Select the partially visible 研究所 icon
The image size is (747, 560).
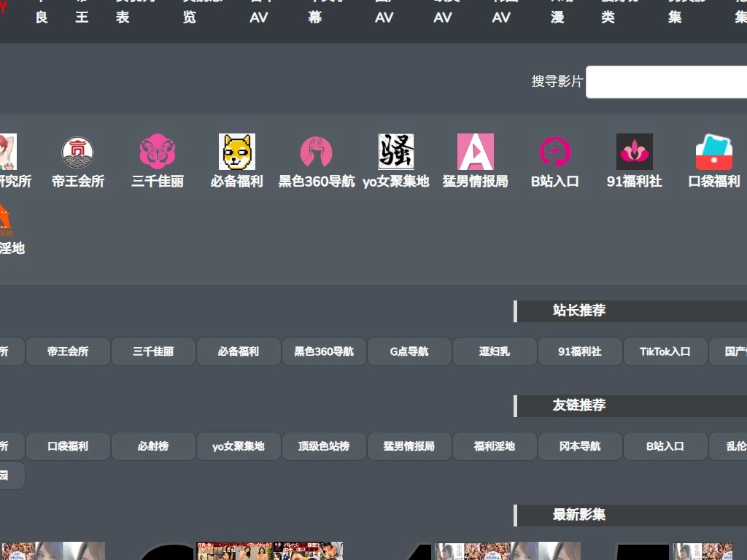[7, 153]
